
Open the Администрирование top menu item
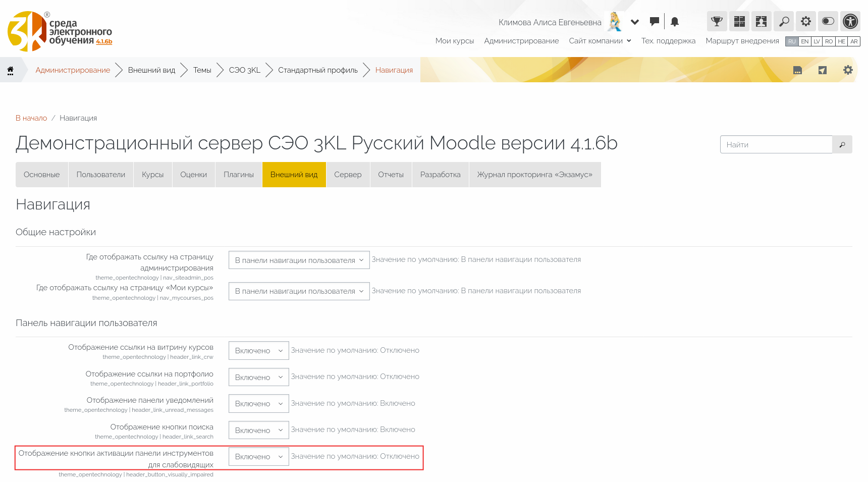521,41
